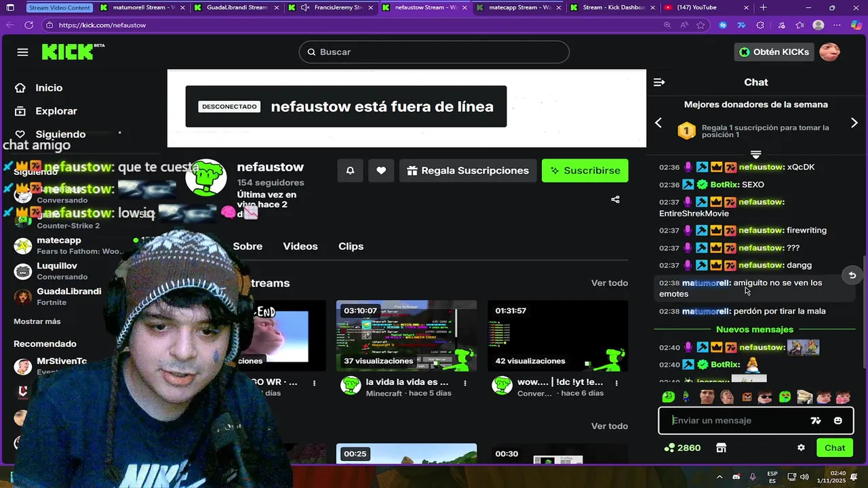Follow nefaustow with the heart button
Viewport: 868px width, 488px height.
click(x=381, y=171)
